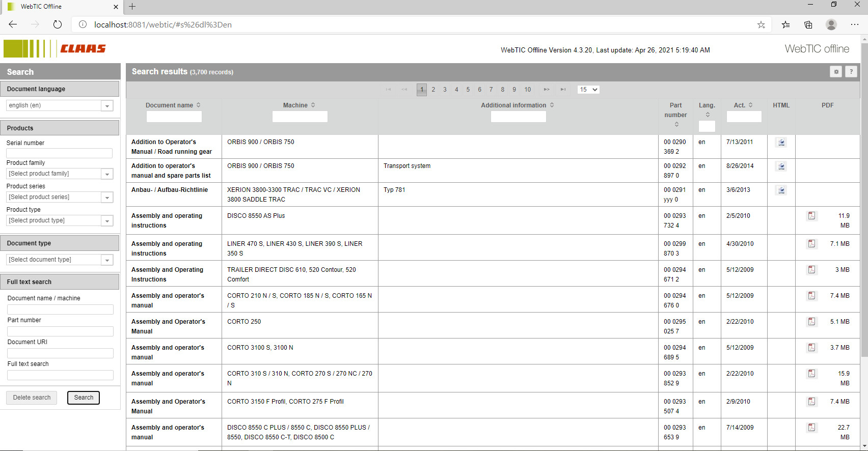
Task: Open HTML document for Anbau- / Aufbau-Richtlinie
Action: pos(781,190)
